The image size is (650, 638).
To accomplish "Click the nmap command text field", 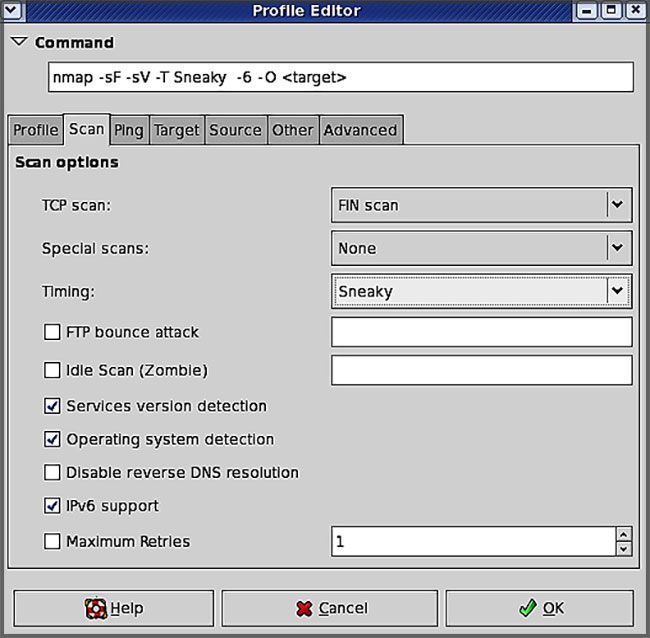I will click(341, 77).
